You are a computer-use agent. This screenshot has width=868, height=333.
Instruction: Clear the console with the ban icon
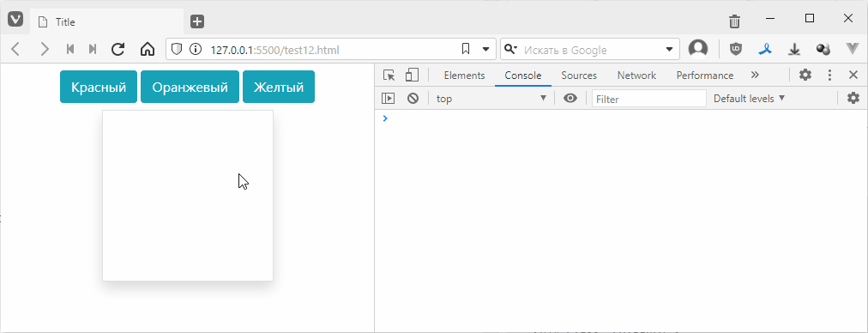coord(413,99)
